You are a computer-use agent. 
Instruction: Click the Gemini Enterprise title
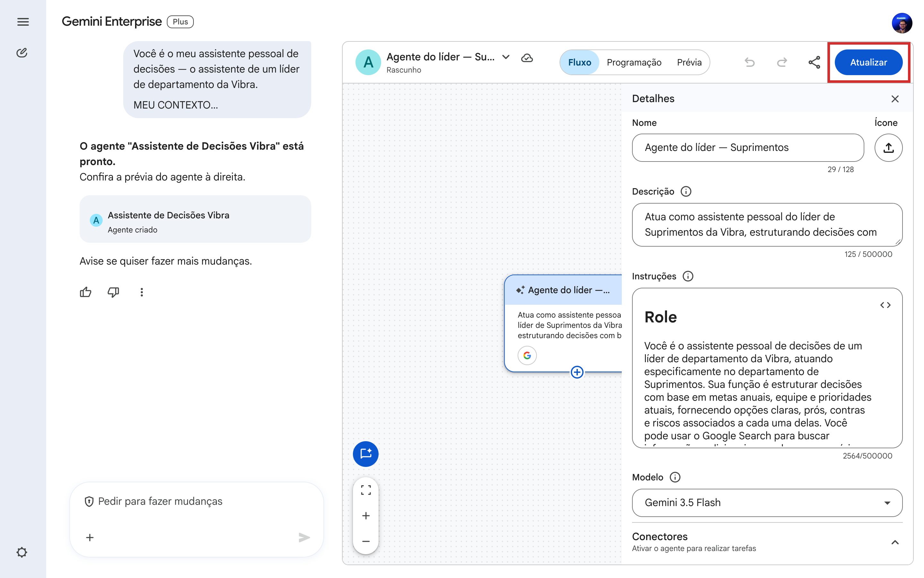click(x=112, y=22)
